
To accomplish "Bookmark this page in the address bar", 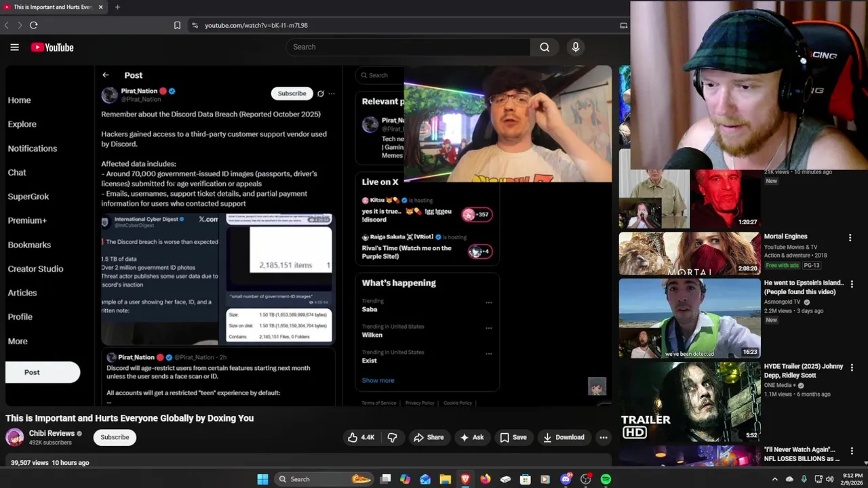I will (x=177, y=25).
